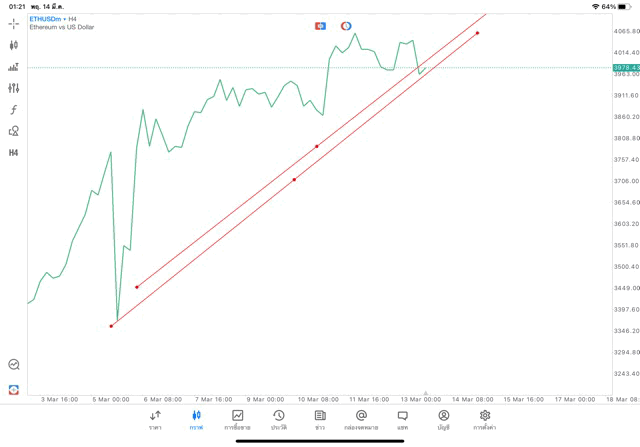The width and height of the screenshot is (640, 447).
Task: Select the upper trendline's middle anchor point
Action: (317, 146)
